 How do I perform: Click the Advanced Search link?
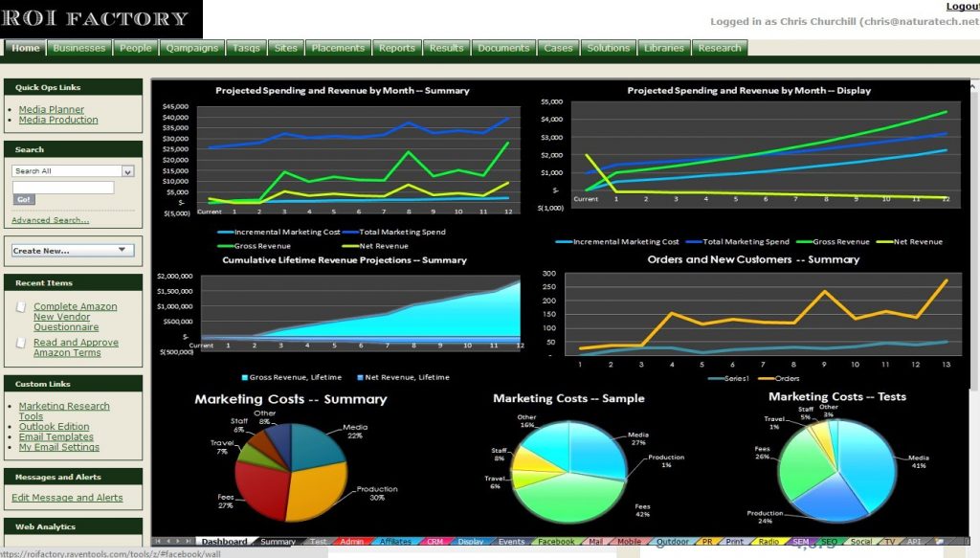pyautogui.click(x=50, y=220)
